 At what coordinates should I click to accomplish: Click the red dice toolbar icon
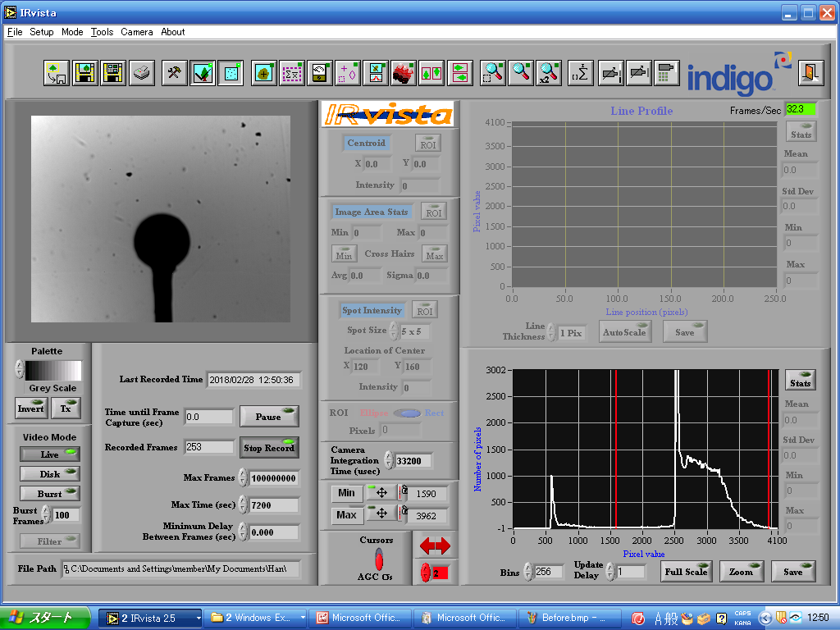(403, 73)
